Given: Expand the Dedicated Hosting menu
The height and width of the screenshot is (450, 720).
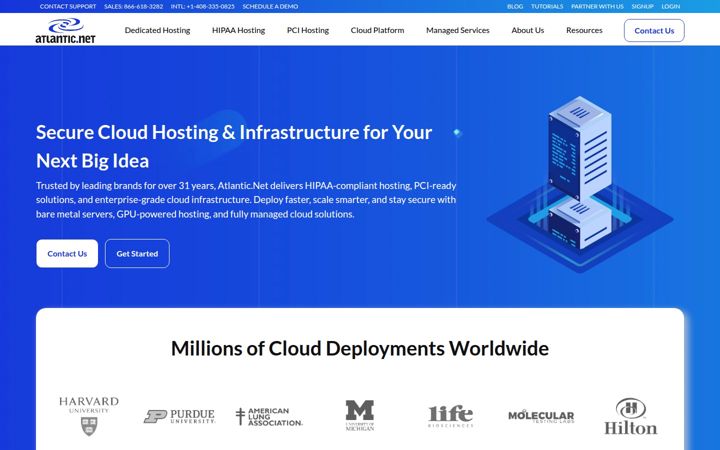Looking at the screenshot, I should click(x=158, y=30).
